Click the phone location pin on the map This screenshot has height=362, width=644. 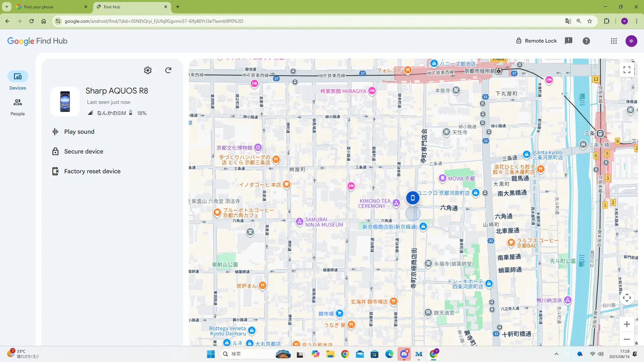pyautogui.click(x=413, y=198)
